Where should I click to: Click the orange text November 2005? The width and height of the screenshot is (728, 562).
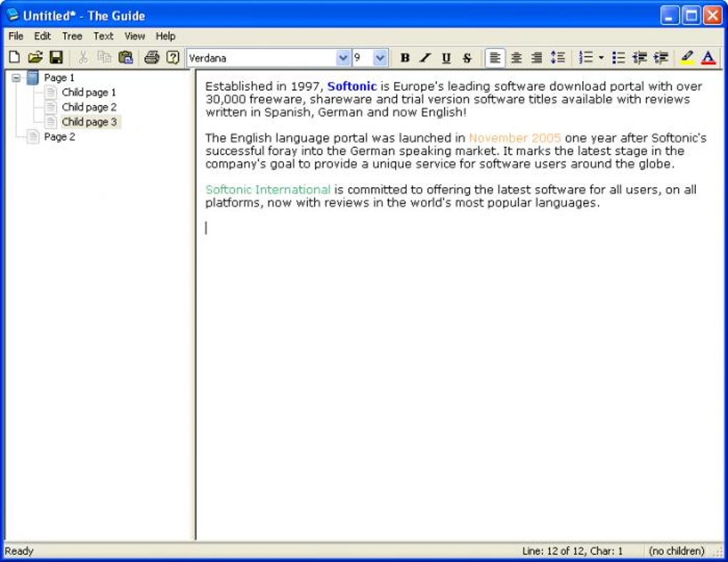pyautogui.click(x=515, y=138)
